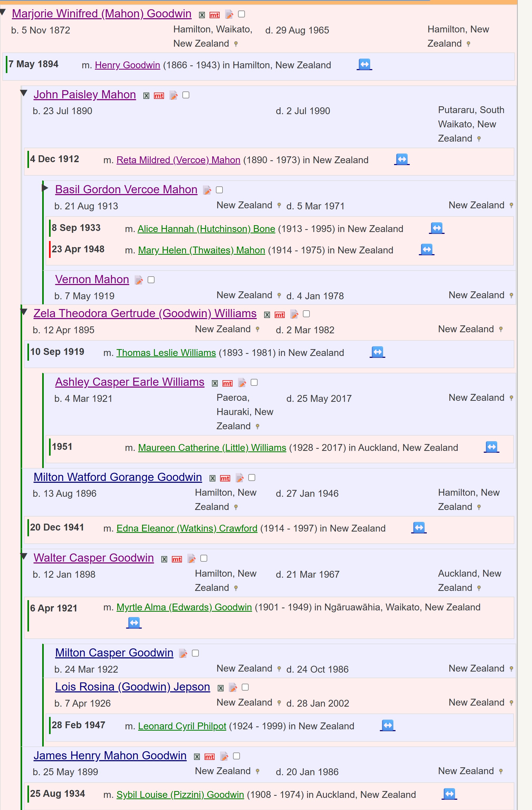Edit Milton Casper Goodwin via pencil icon

(183, 653)
